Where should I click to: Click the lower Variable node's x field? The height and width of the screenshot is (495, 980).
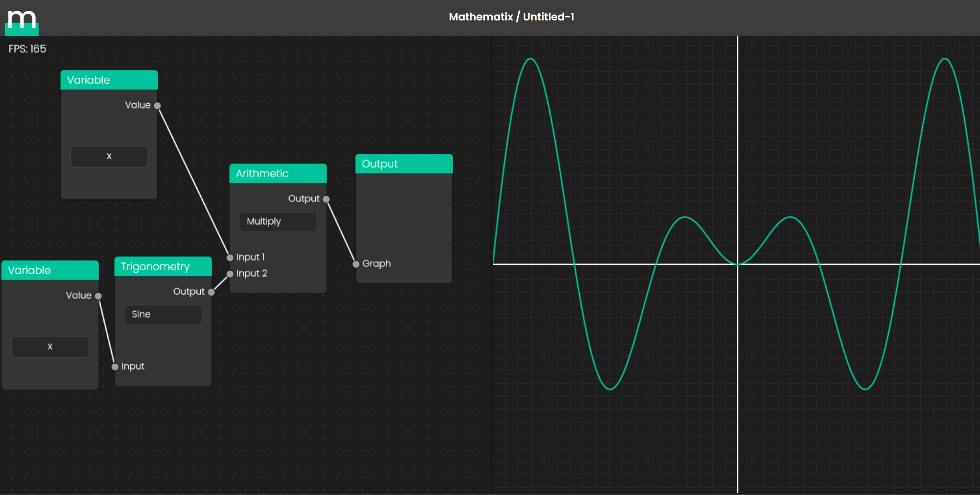pyautogui.click(x=50, y=346)
